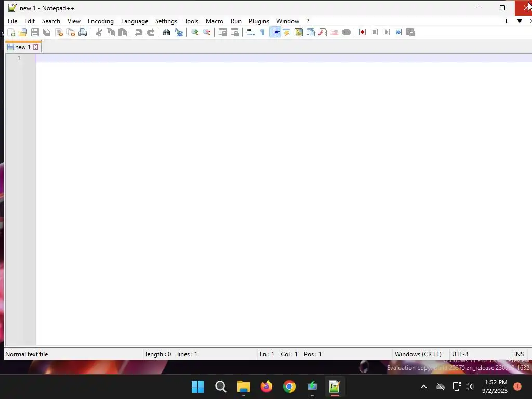Run macro multiple times icon

(x=398, y=32)
